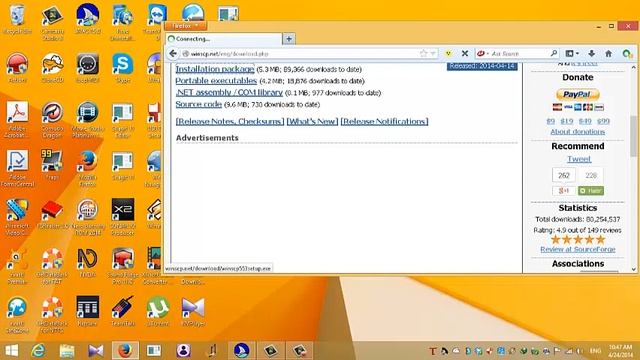Choose the $49 donation amount
Image resolution: width=640 pixels, height=360 pixels.
585,121
